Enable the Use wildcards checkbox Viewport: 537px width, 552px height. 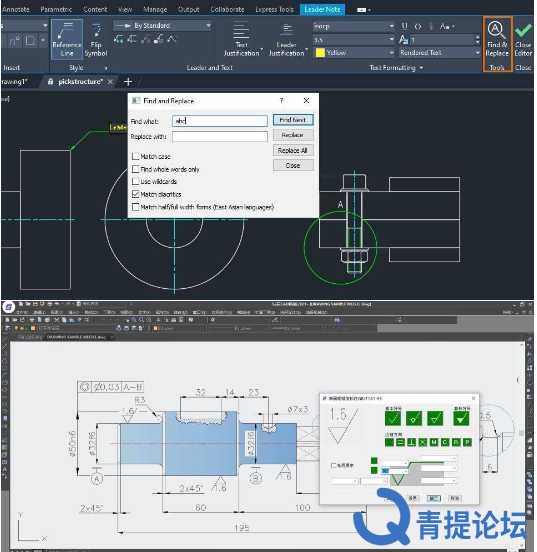pyautogui.click(x=135, y=181)
